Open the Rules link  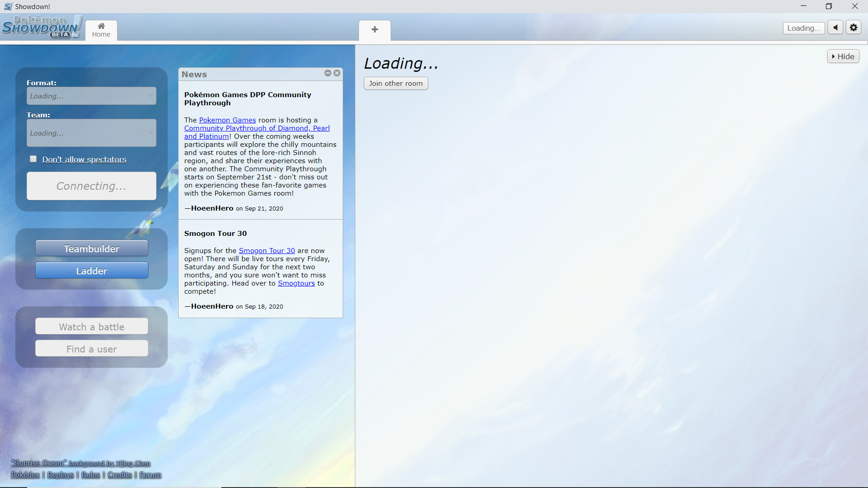point(91,475)
